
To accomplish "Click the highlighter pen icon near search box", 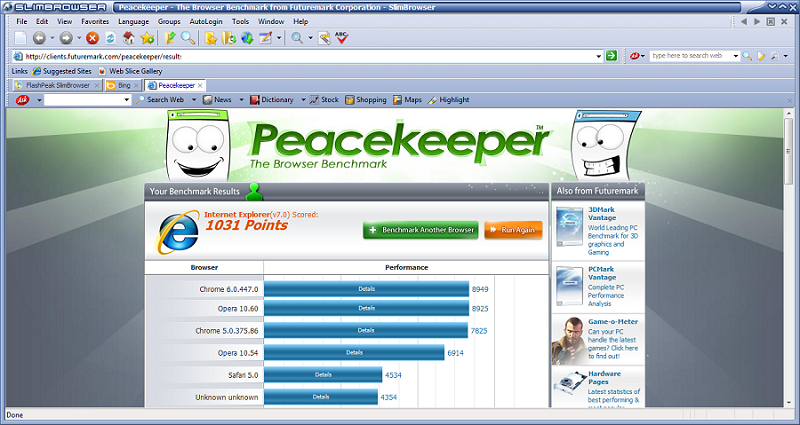I will pos(761,56).
